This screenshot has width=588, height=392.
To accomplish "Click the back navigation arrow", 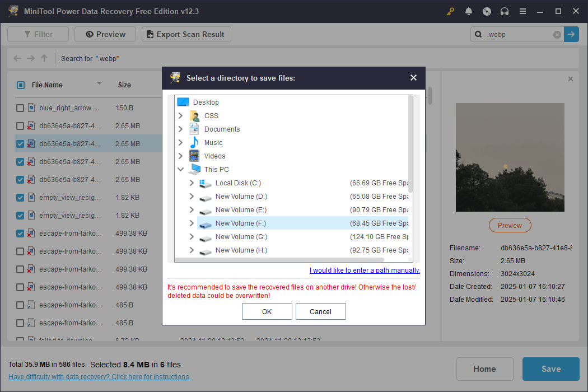I will point(17,58).
